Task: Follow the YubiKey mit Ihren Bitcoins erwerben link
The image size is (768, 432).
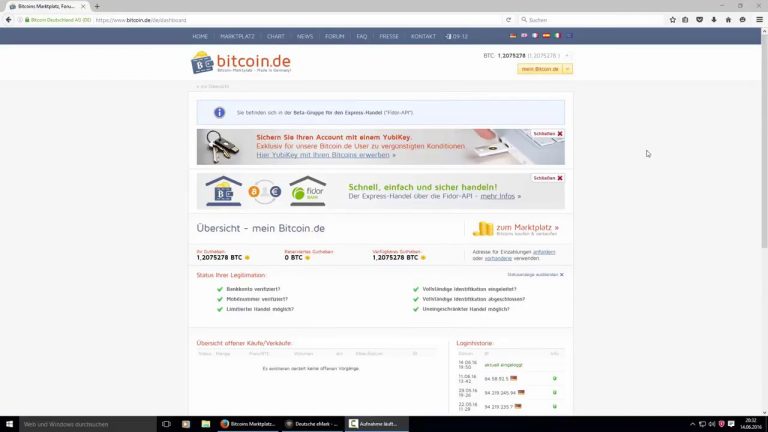Action: click(323, 155)
